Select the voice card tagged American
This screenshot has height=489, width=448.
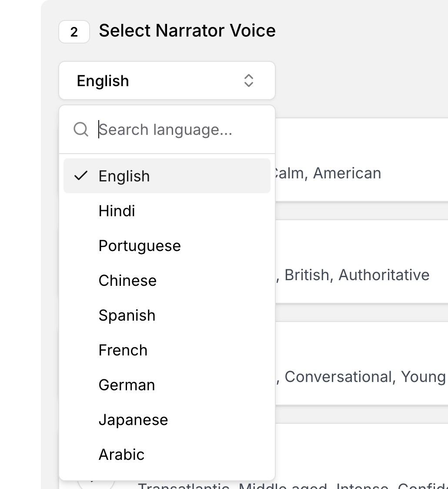tap(361, 160)
